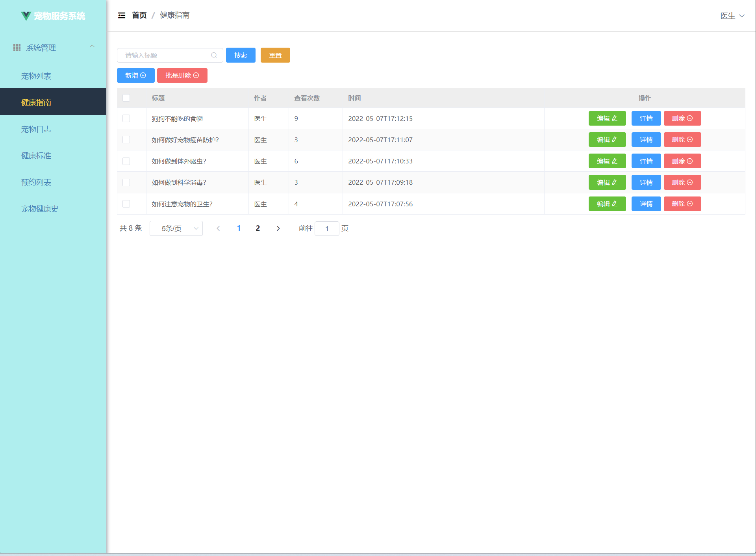Image resolution: width=756 pixels, height=556 pixels.
Task: Click the 批量删除 button
Action: [x=182, y=76]
